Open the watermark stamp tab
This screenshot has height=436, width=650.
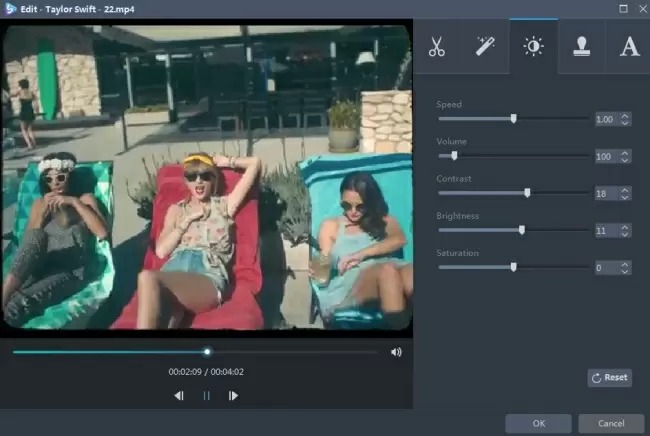tap(581, 47)
